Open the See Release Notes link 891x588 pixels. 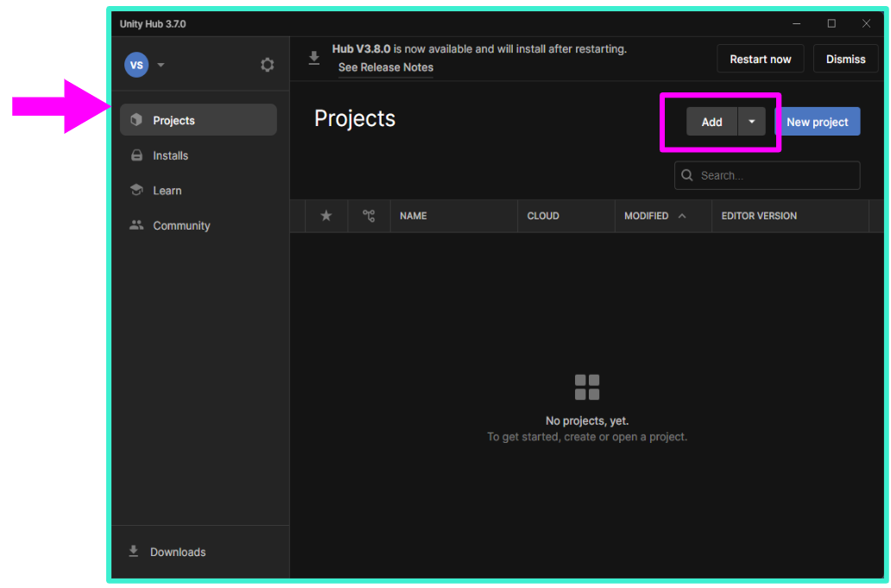pos(386,67)
